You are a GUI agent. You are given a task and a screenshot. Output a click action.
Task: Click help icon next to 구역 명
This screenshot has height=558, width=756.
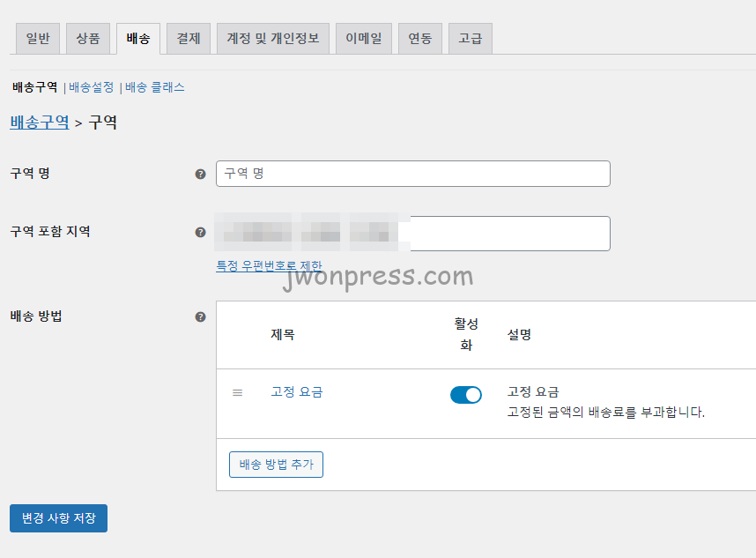coord(200,174)
